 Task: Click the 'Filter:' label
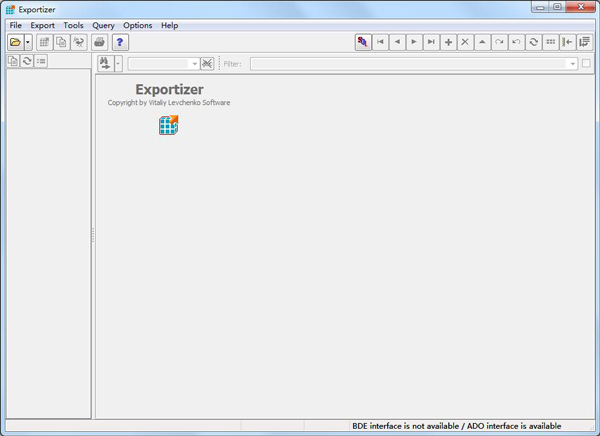pyautogui.click(x=233, y=64)
